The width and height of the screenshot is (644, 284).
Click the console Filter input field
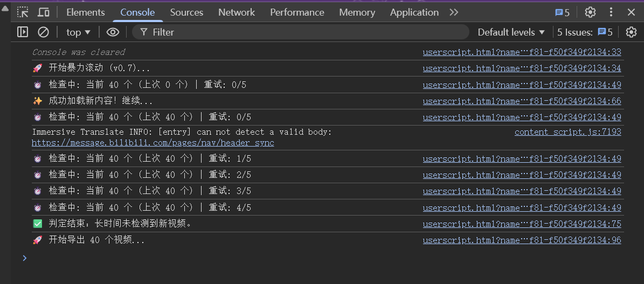point(302,32)
